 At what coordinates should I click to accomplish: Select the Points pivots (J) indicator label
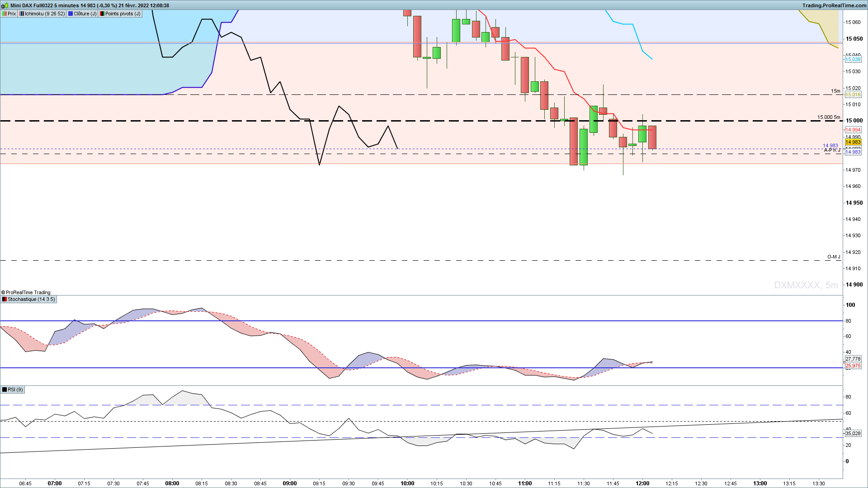tap(120, 14)
